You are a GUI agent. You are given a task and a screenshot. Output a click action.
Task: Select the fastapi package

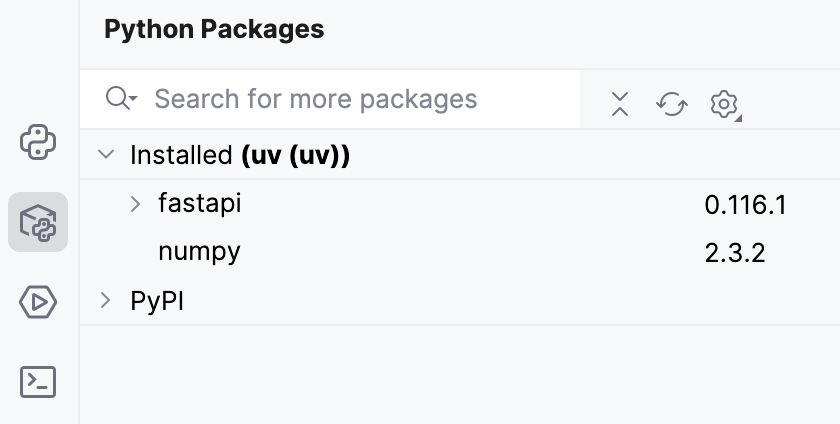click(x=200, y=204)
